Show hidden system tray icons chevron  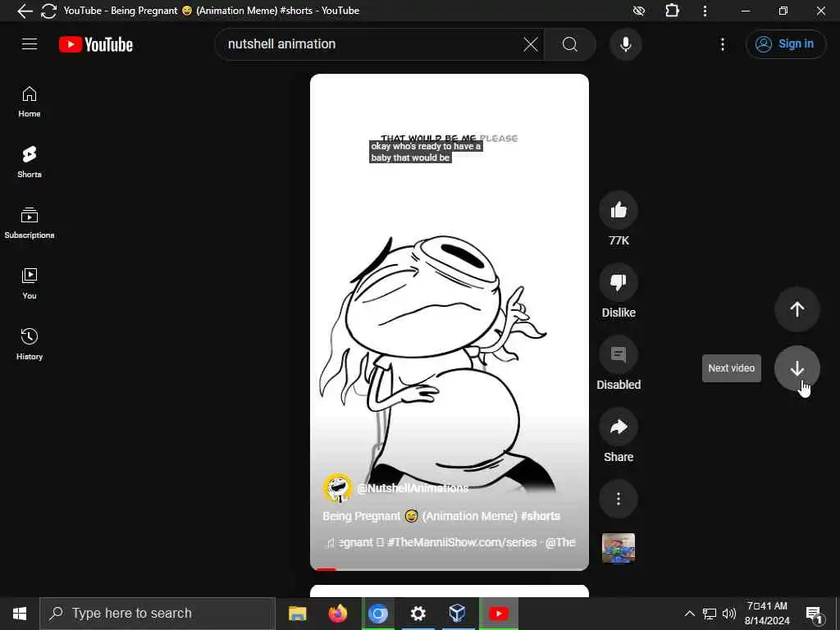(689, 614)
